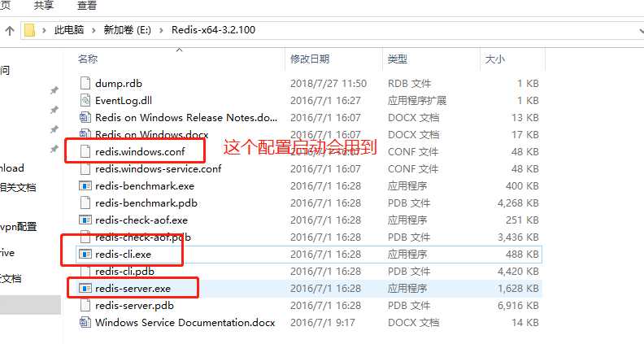Click the 1,628 KB size cell

point(518,289)
